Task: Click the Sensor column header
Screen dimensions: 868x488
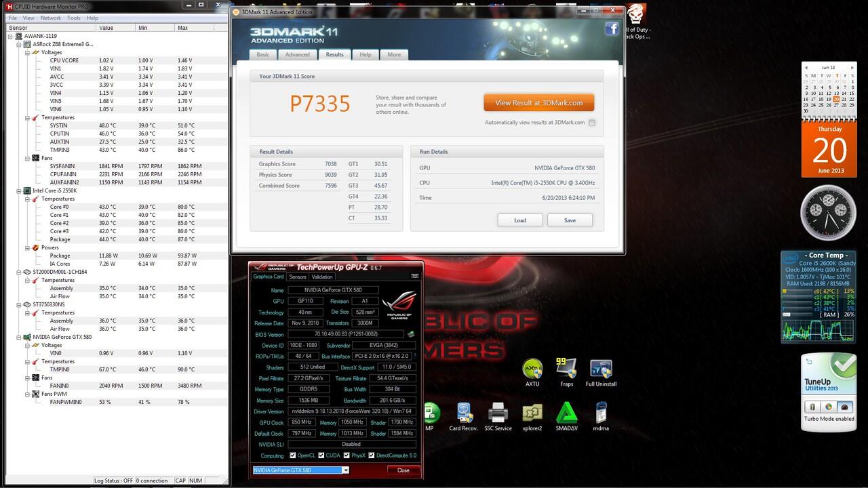Action: tap(52, 28)
